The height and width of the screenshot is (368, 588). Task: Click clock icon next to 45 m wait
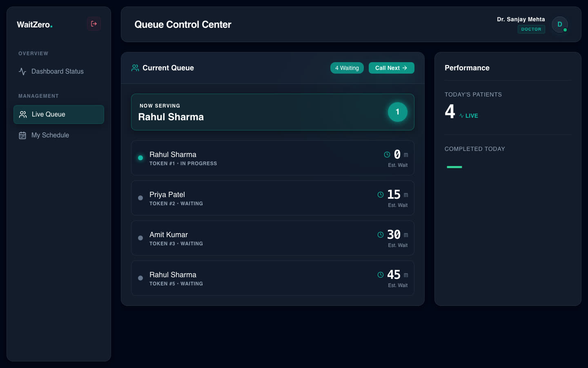(381, 275)
